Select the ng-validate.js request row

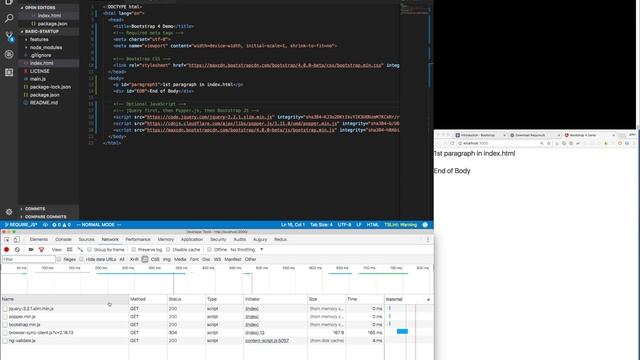(x=216, y=340)
